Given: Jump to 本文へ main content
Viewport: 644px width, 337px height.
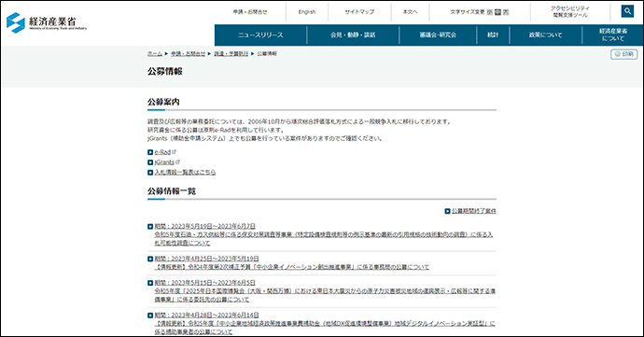Looking at the screenshot, I should [410, 12].
